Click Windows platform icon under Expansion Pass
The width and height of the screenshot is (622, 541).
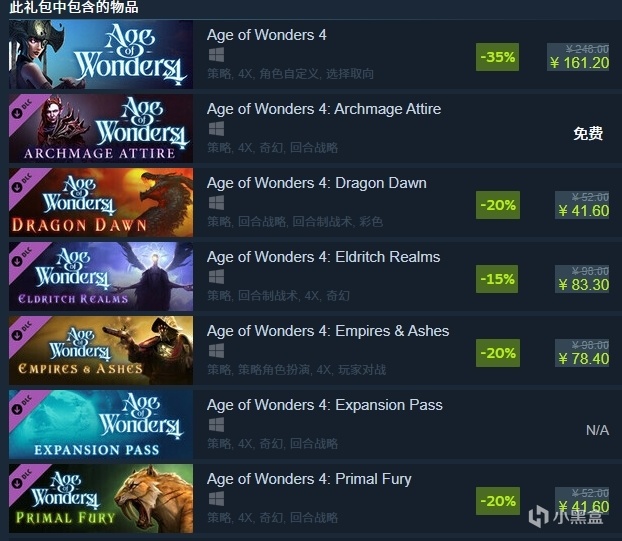click(216, 425)
